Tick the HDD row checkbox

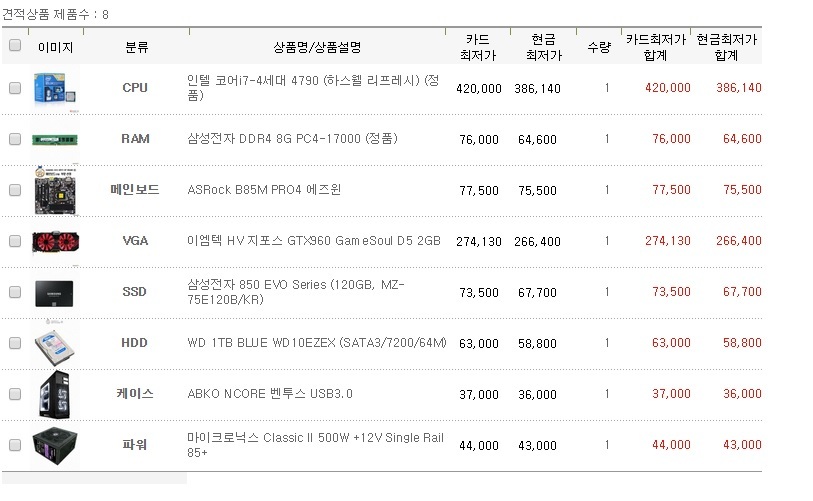tap(15, 343)
